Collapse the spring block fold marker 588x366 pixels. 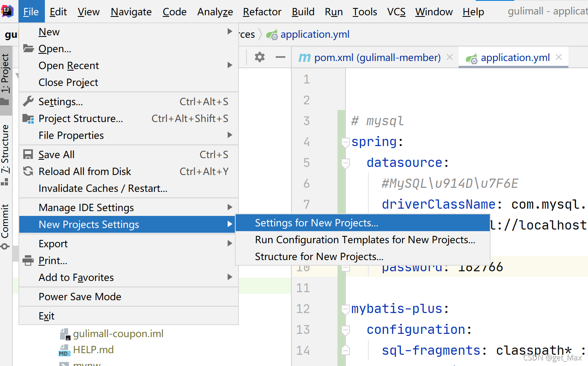pyautogui.click(x=345, y=142)
